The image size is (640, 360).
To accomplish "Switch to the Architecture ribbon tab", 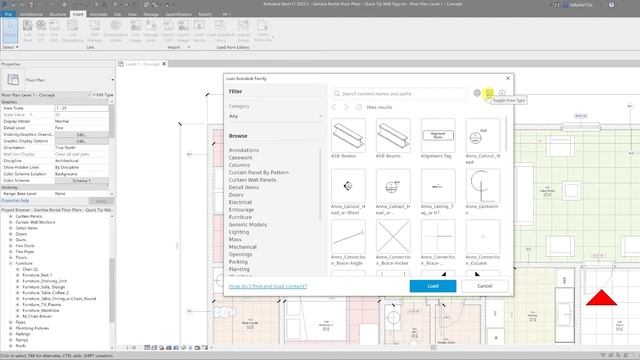I will tap(31, 14).
